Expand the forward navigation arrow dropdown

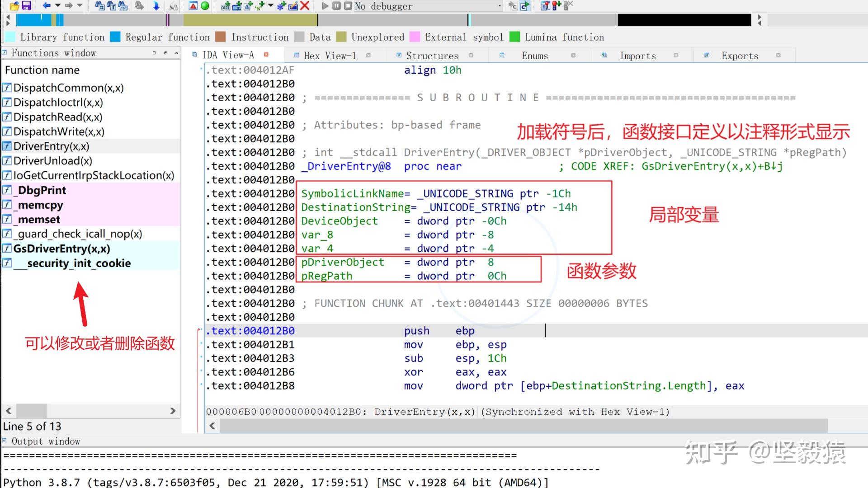coord(80,6)
